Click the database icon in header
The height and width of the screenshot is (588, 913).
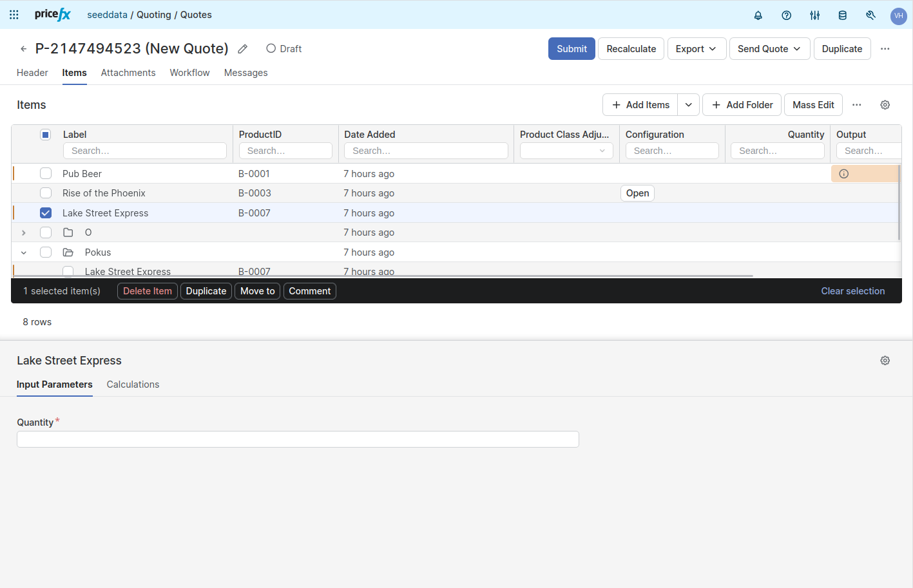[842, 15]
